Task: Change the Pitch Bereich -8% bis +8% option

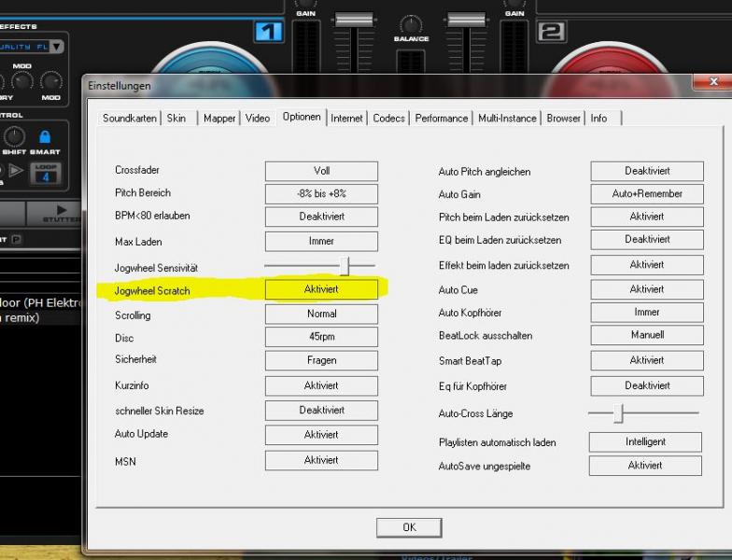Action: point(321,193)
